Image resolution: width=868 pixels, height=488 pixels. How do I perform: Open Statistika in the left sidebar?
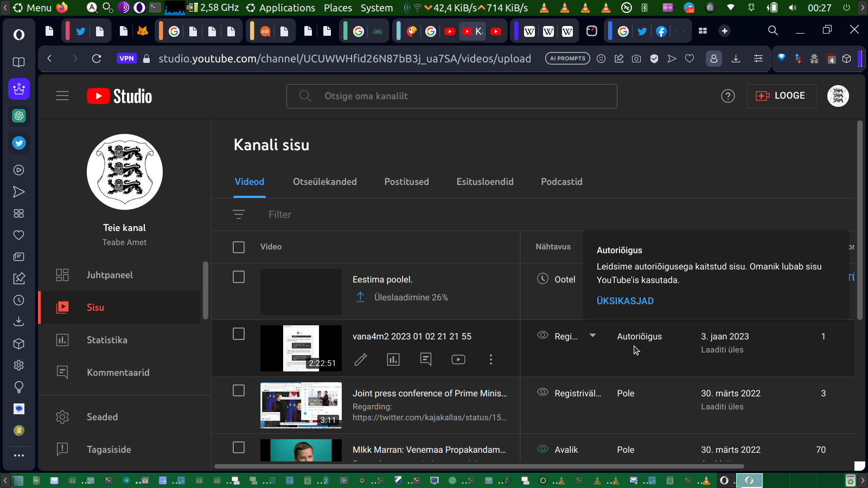pos(107,340)
